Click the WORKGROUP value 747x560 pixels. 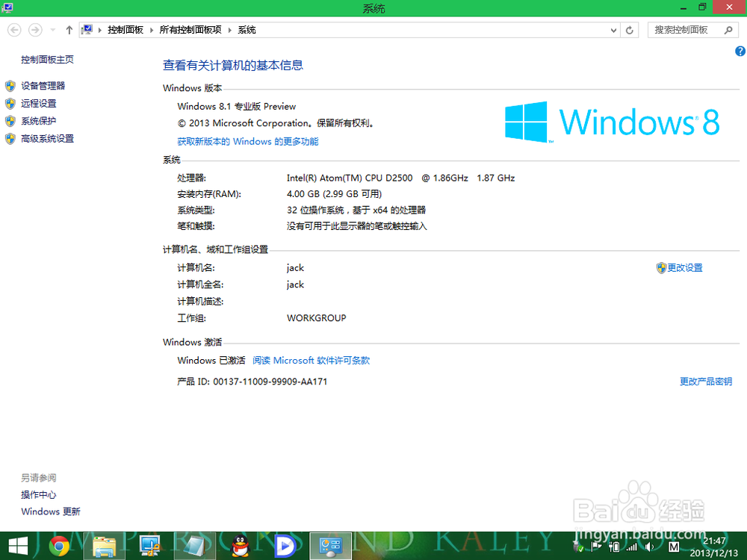pyautogui.click(x=316, y=318)
